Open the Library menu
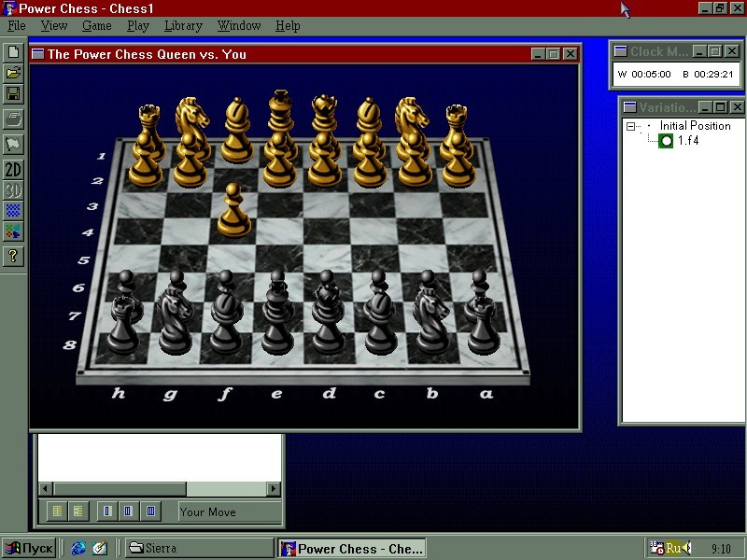The width and height of the screenshot is (747, 560). pyautogui.click(x=183, y=26)
